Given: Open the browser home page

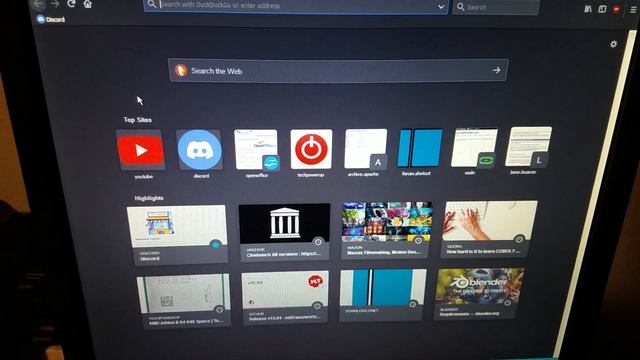Looking at the screenshot, I should (87, 4).
